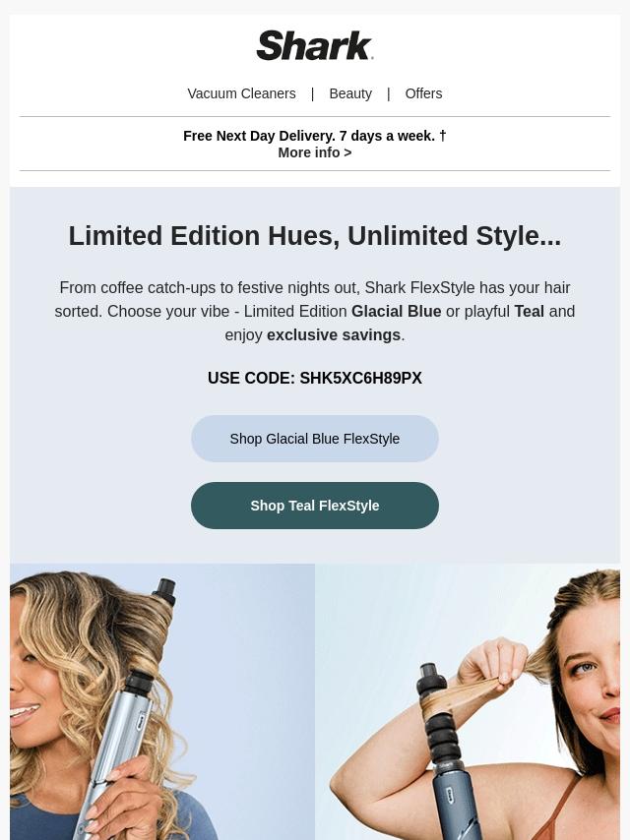
Task: Click the bold Glacial Blue text
Action: (397, 311)
